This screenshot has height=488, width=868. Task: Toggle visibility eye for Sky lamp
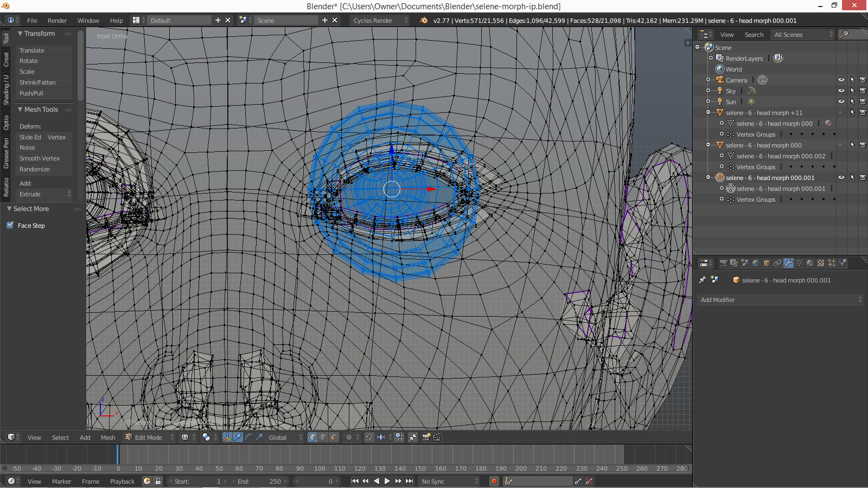[841, 91]
